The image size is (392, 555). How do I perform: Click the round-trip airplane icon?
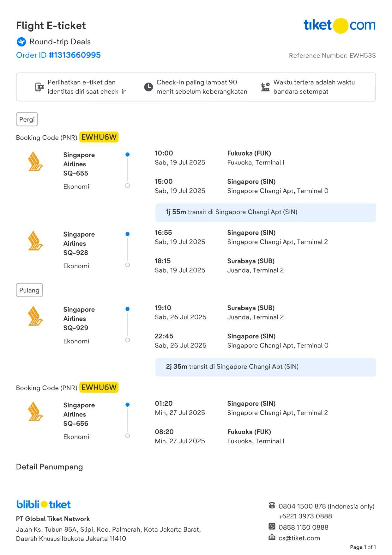(x=21, y=42)
